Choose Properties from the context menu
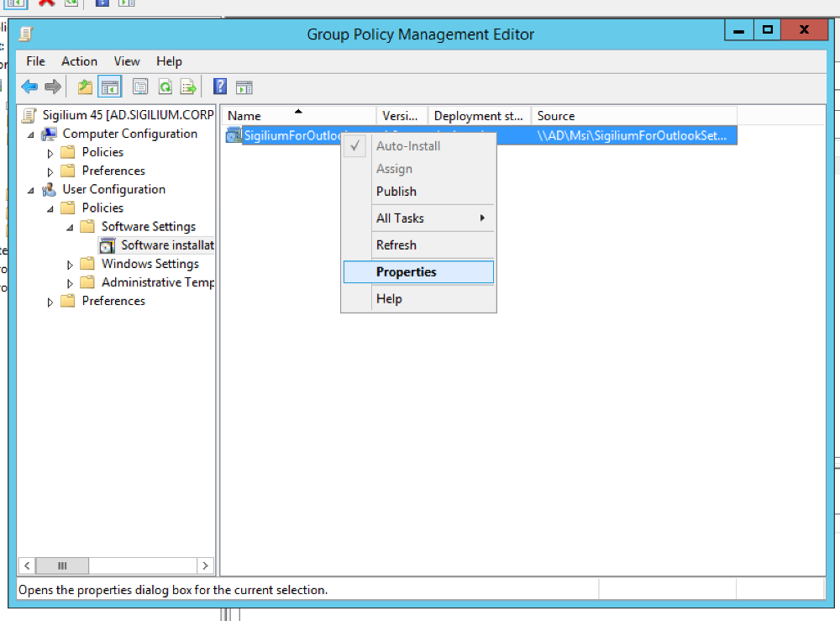Image resolution: width=840 pixels, height=621 pixels. (406, 272)
